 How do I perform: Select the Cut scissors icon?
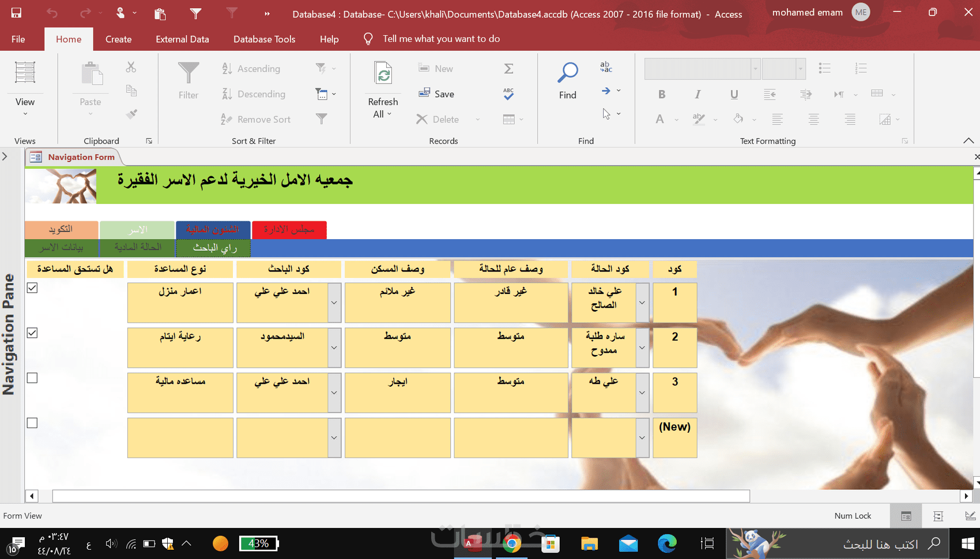click(131, 67)
